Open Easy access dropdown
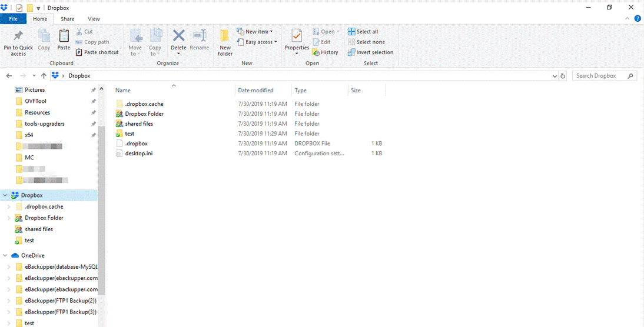The width and height of the screenshot is (644, 327). coord(257,42)
